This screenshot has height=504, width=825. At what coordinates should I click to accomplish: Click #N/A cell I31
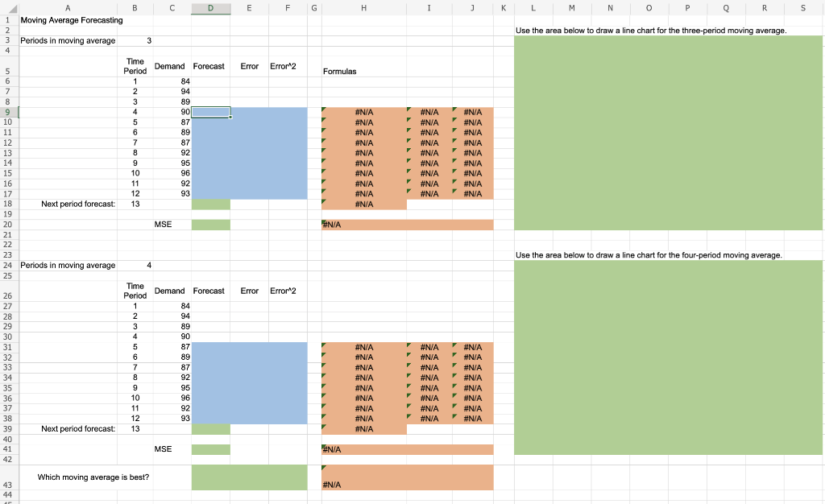click(429, 347)
